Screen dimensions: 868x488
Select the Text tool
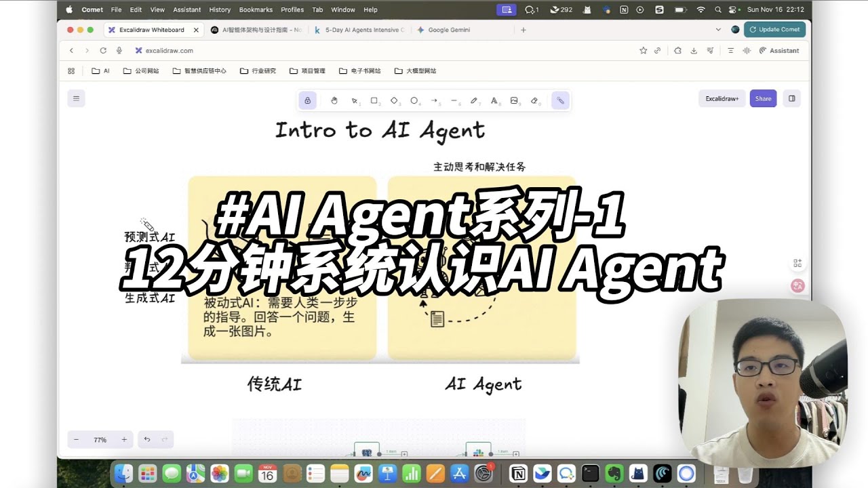494,100
